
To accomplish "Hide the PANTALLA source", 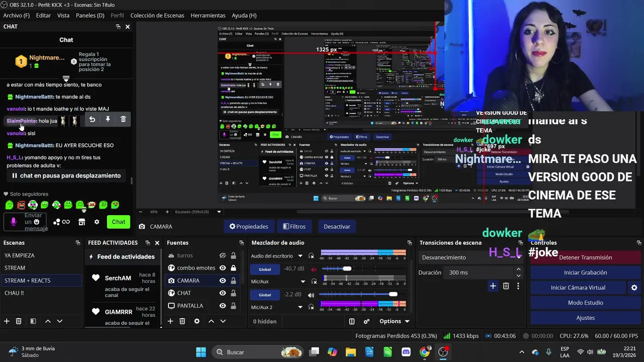I will [x=223, y=306].
